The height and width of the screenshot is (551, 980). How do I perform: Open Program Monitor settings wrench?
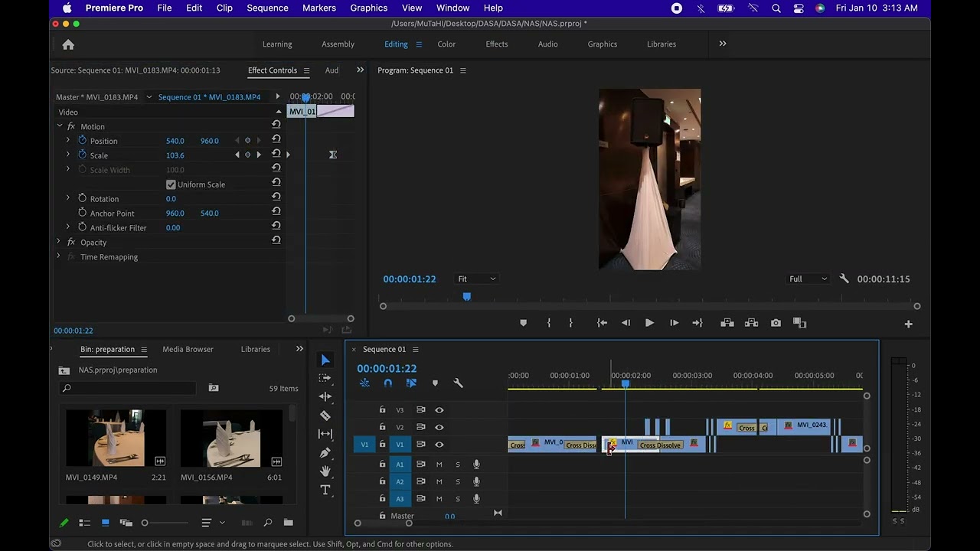[844, 279]
